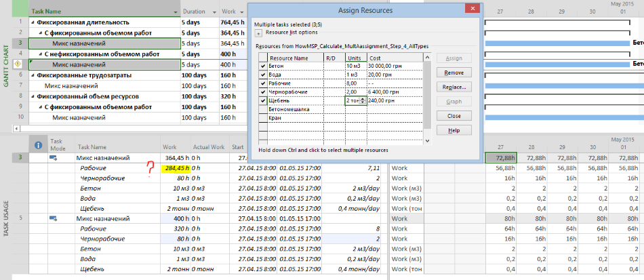
Task: Click the task mode icon for usage row 3
Action: (x=54, y=158)
